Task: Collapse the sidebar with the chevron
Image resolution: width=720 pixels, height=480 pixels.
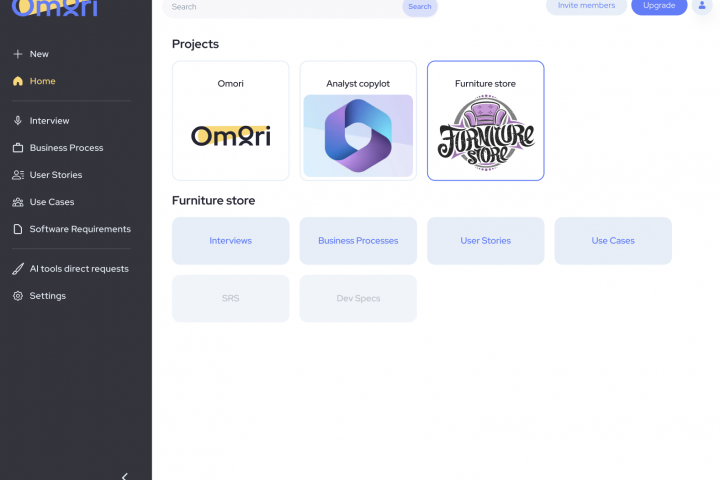Action: tap(124, 476)
